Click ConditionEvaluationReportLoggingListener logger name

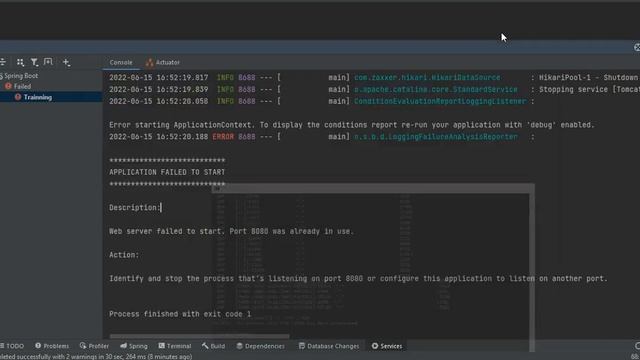(x=440, y=101)
